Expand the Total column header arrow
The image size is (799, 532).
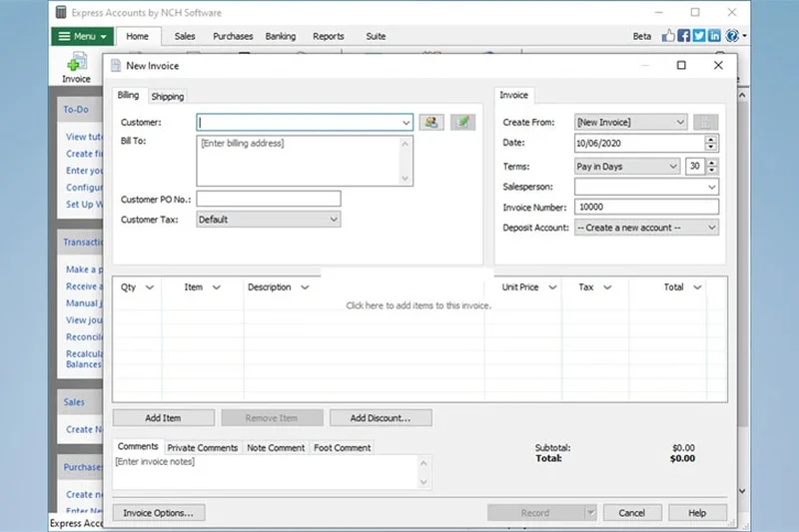[x=697, y=287]
